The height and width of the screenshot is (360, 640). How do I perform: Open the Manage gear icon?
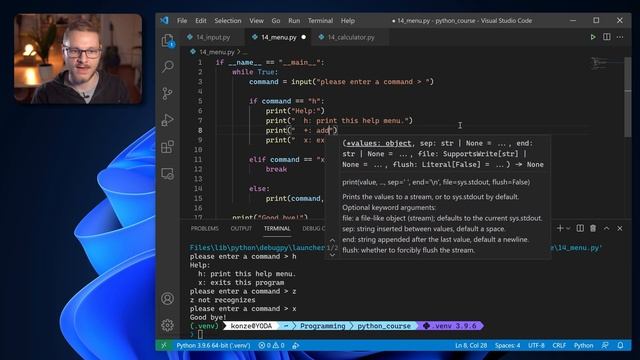tap(167, 325)
